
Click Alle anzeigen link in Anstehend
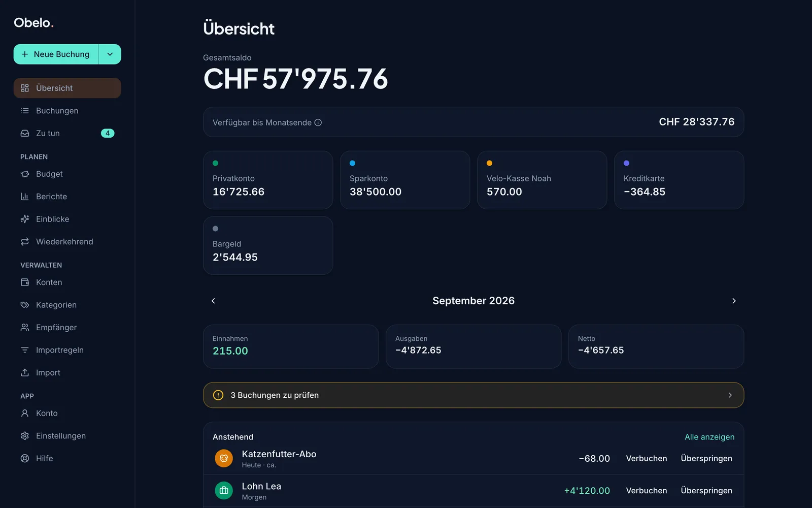(709, 437)
